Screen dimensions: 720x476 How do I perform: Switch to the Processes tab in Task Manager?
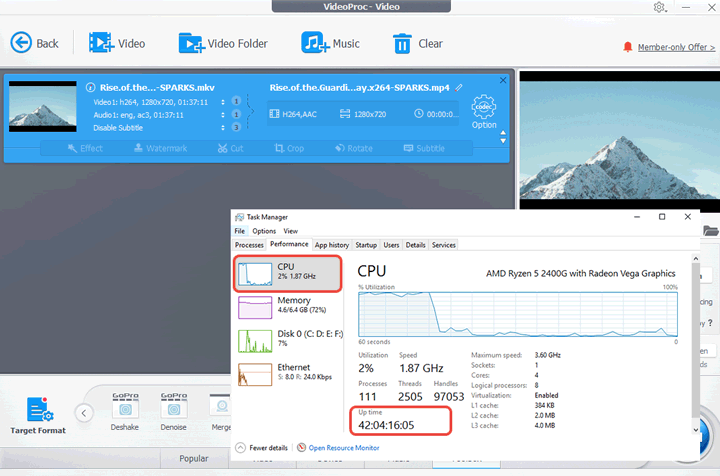(x=249, y=244)
